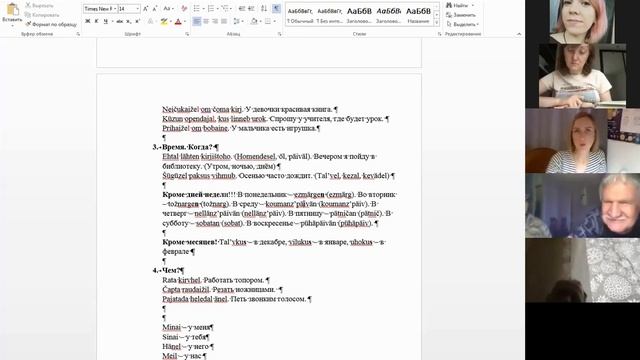
Task: Click the text highlight color marker
Action: (164, 21)
